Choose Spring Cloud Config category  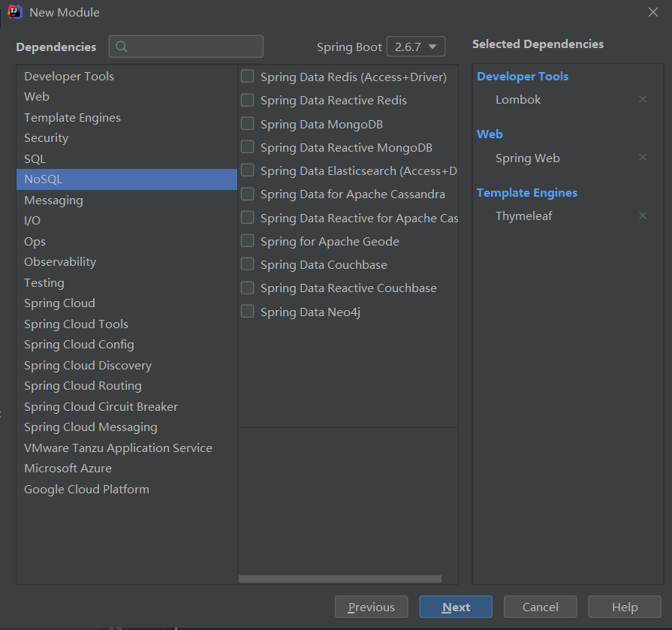pyautogui.click(x=126, y=345)
